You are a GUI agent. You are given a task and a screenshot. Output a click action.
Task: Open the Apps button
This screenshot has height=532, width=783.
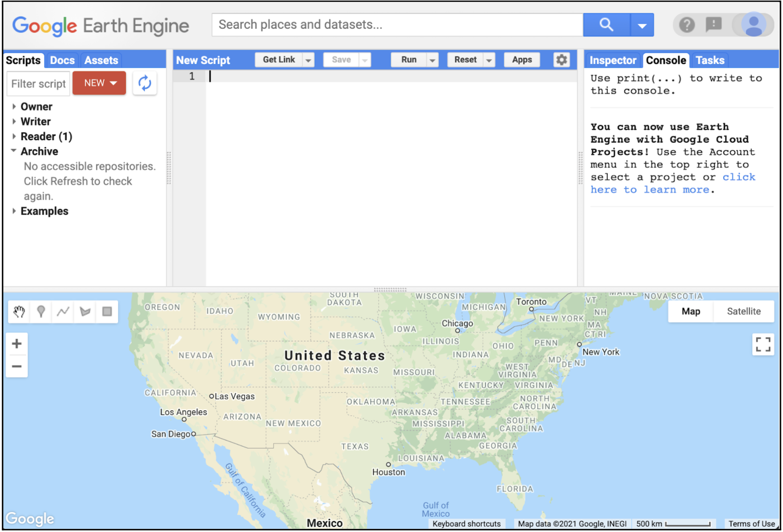(522, 60)
